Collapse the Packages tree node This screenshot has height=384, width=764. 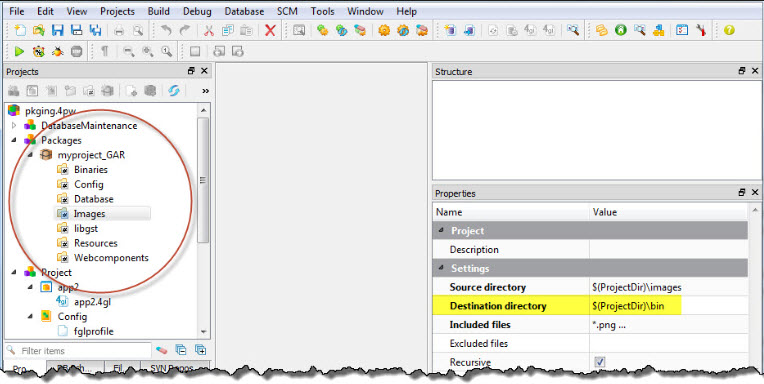pyautogui.click(x=14, y=140)
